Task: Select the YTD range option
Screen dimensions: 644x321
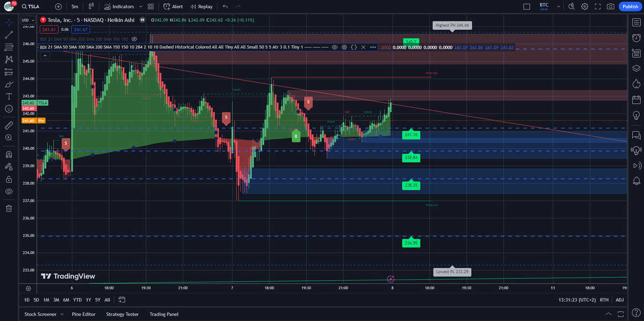Action: [77, 300]
